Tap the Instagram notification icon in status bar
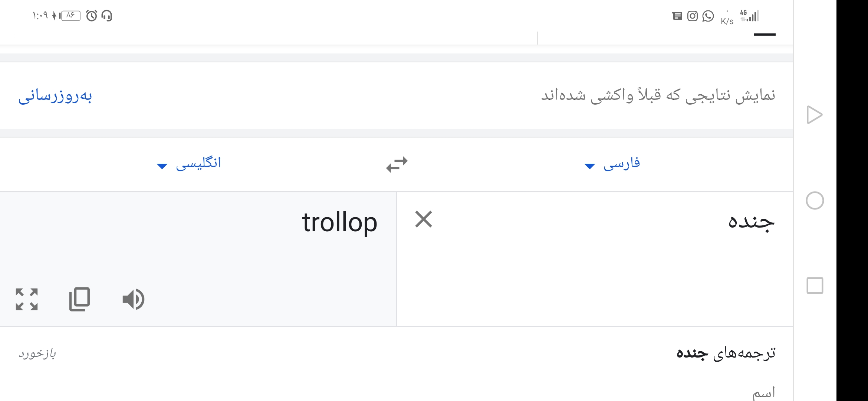 click(x=693, y=16)
